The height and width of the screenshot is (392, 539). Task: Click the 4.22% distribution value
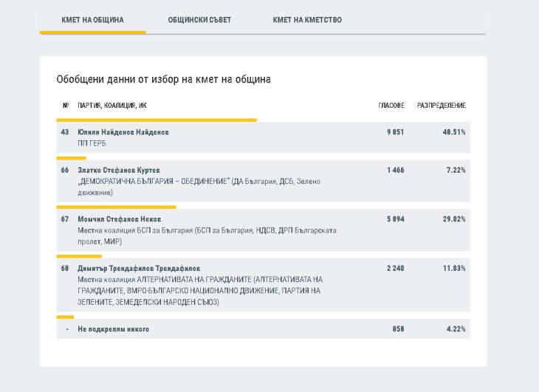pyautogui.click(x=456, y=329)
